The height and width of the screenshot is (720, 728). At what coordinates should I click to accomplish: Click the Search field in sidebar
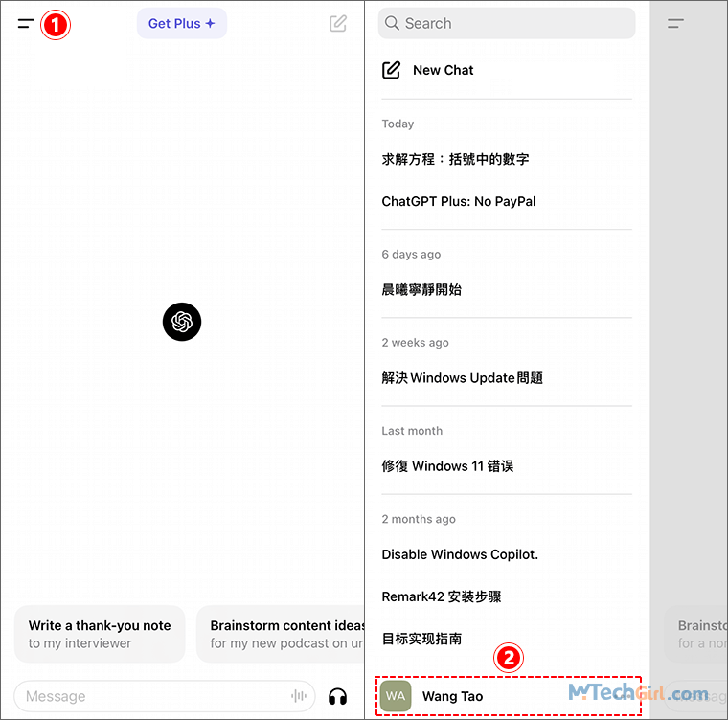click(507, 23)
